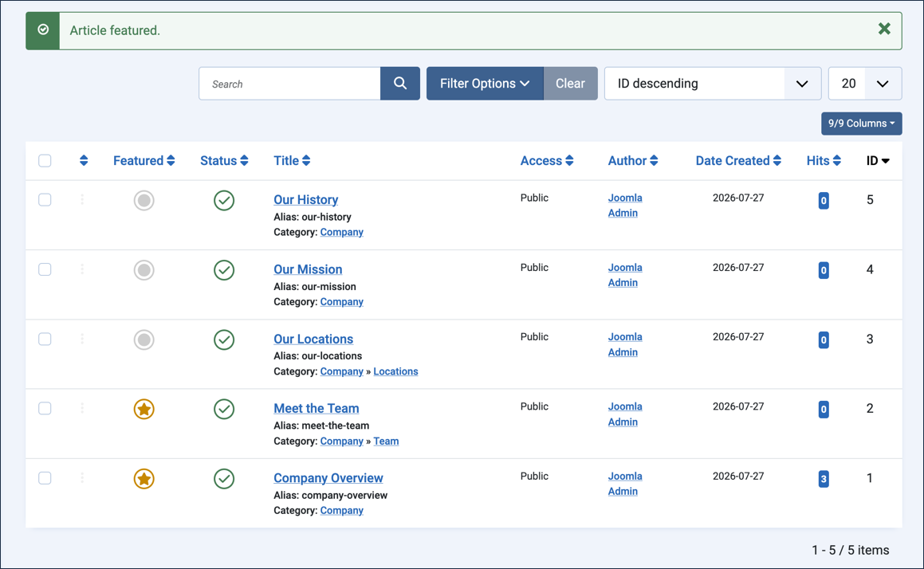Select the Company Overview row checkbox
Image resolution: width=924 pixels, height=569 pixels.
[x=45, y=477]
